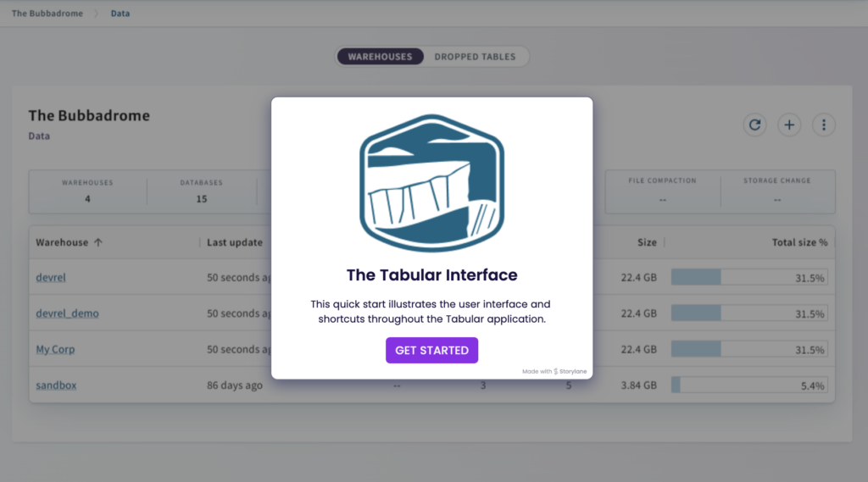Viewport: 868px width, 482px height.
Task: Sort by the Total size % column header
Action: (x=800, y=242)
